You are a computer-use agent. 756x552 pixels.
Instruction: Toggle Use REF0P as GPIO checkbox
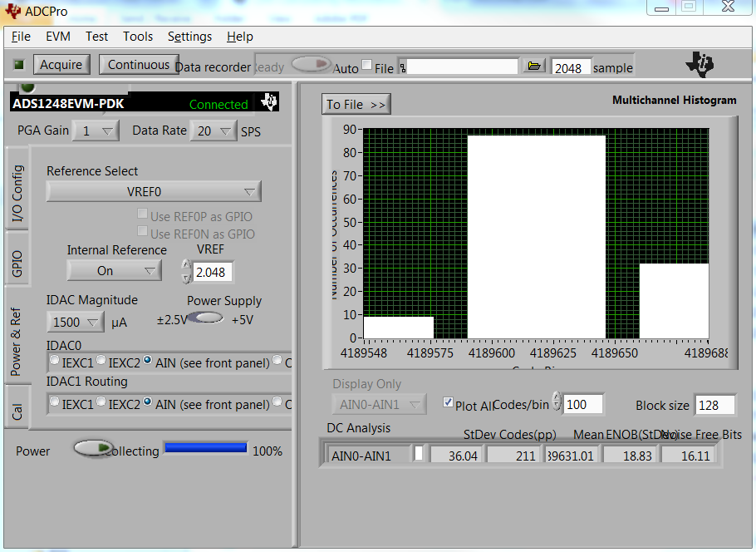[142, 214]
